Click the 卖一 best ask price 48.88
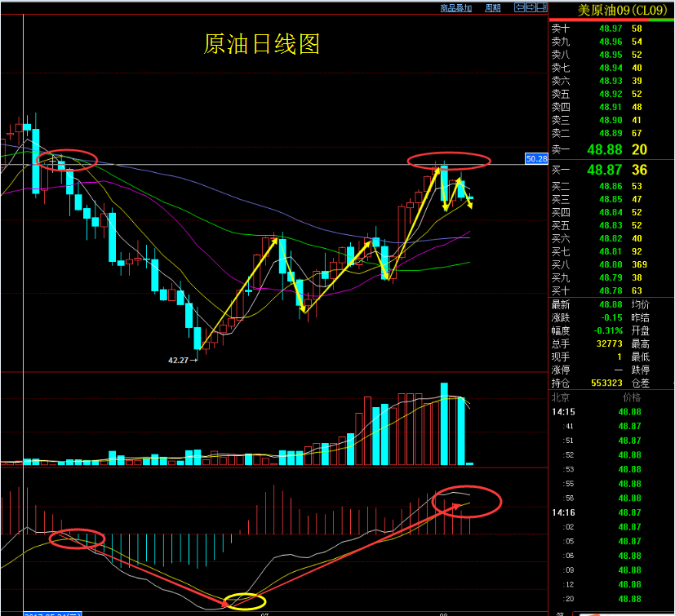 click(605, 149)
